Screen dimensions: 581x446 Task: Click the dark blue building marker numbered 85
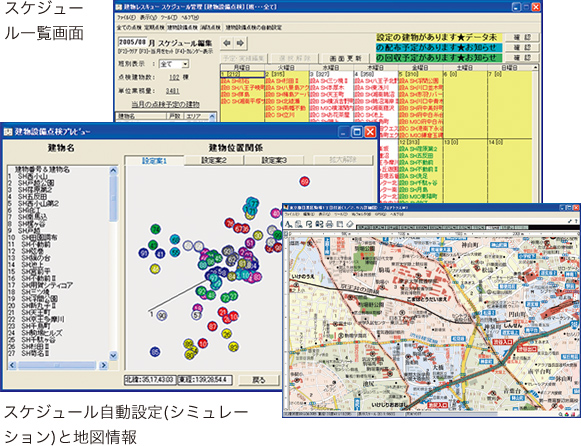pyautogui.click(x=155, y=352)
